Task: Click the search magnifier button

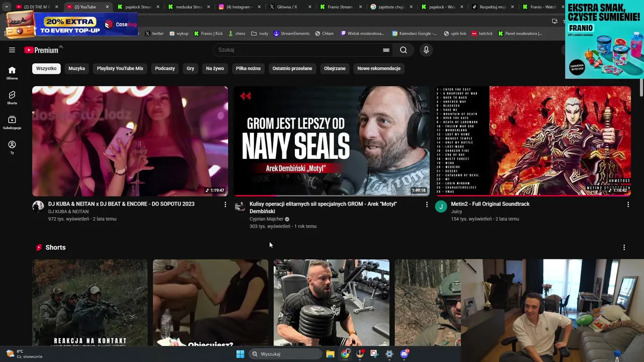Action: point(404,50)
